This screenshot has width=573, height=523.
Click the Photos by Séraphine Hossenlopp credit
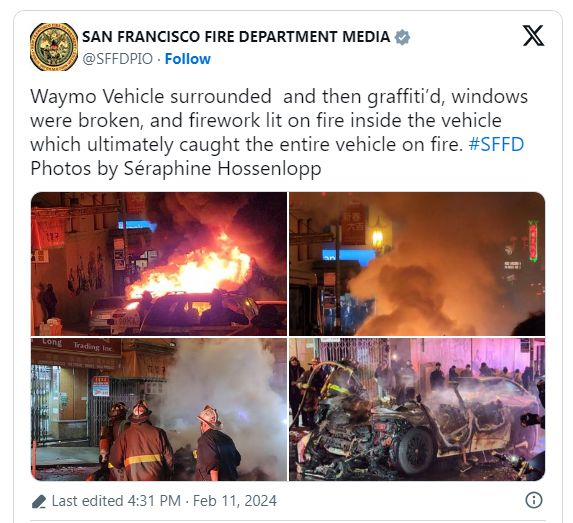(x=176, y=169)
